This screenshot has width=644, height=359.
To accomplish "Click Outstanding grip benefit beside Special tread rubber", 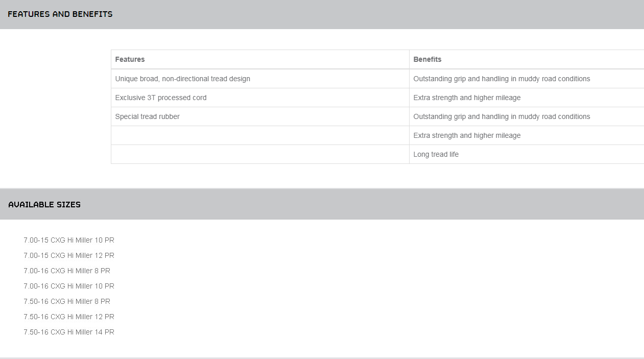I will pos(502,116).
